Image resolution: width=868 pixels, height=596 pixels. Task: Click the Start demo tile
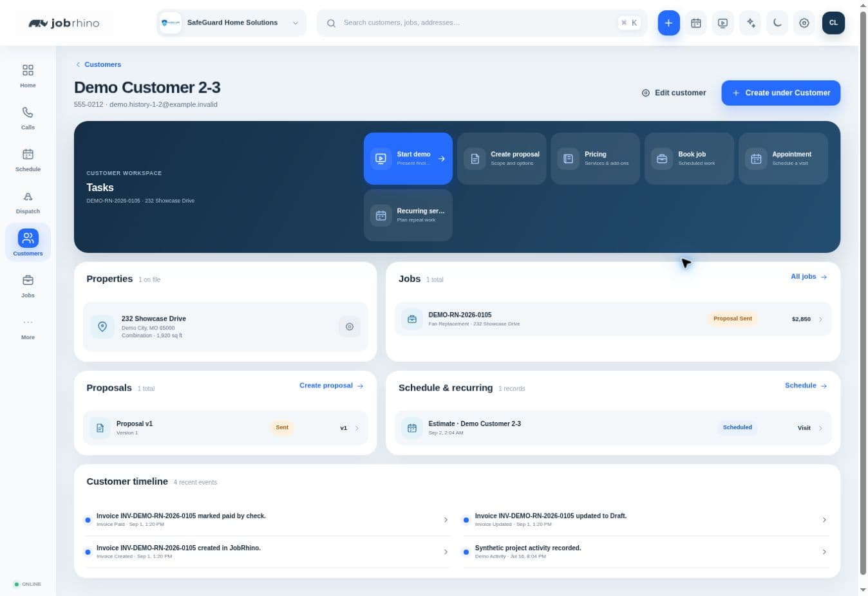tap(408, 158)
